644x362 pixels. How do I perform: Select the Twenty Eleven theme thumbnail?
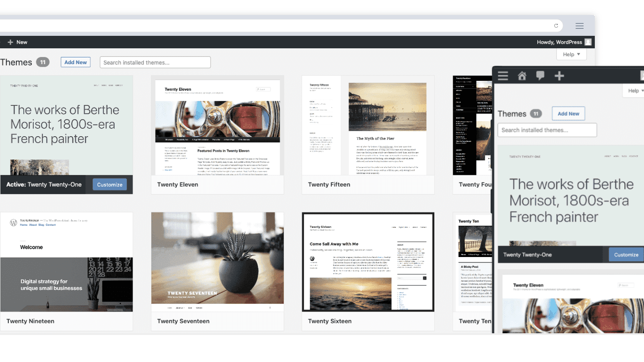[x=218, y=125]
